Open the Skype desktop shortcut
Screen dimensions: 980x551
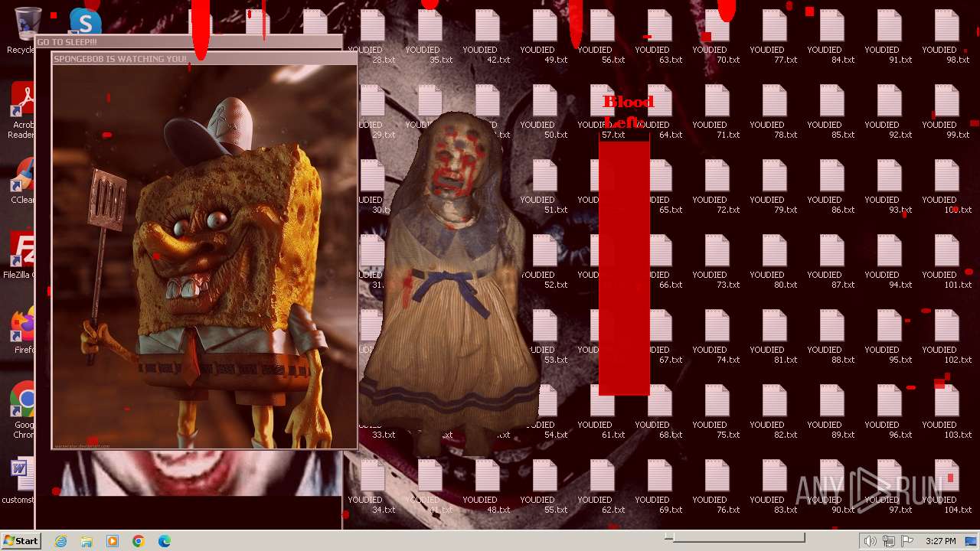[85, 21]
